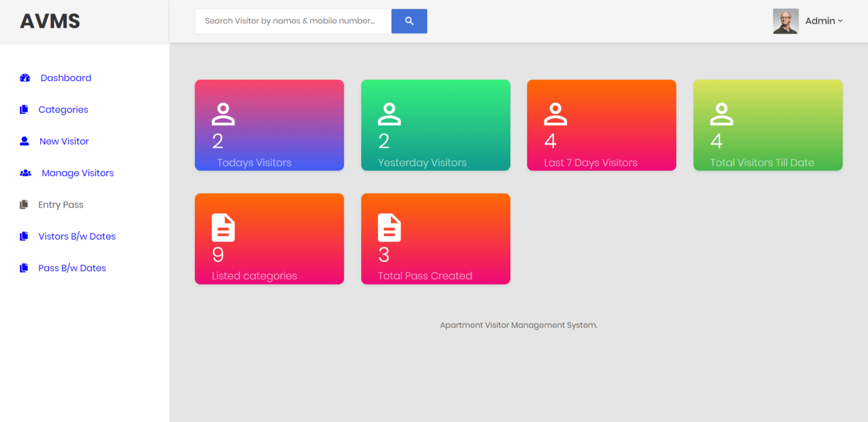Click the document icon on Listed categories card

click(x=223, y=227)
